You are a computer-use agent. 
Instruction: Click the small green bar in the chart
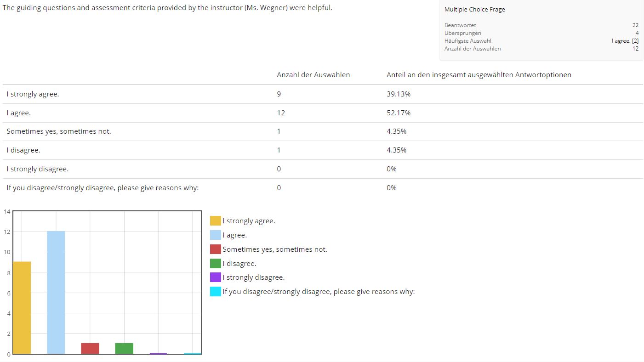pyautogui.click(x=124, y=348)
